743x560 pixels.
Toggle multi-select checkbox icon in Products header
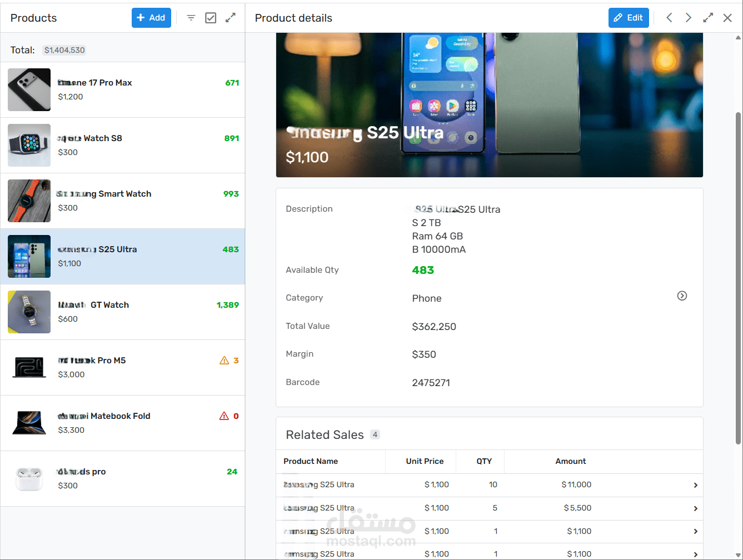[211, 18]
